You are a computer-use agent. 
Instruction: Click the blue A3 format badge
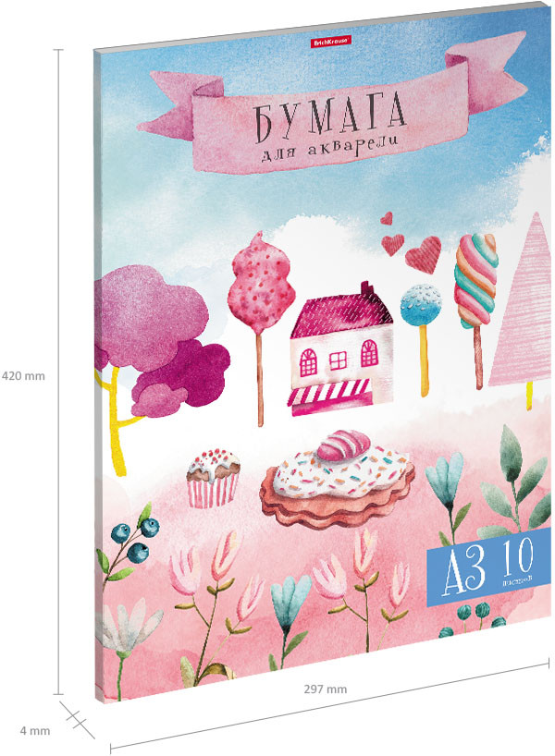point(488,567)
